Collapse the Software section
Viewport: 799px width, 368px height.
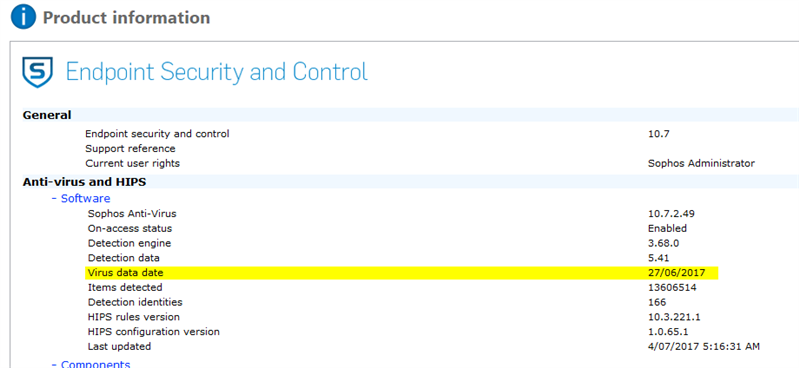81,198
